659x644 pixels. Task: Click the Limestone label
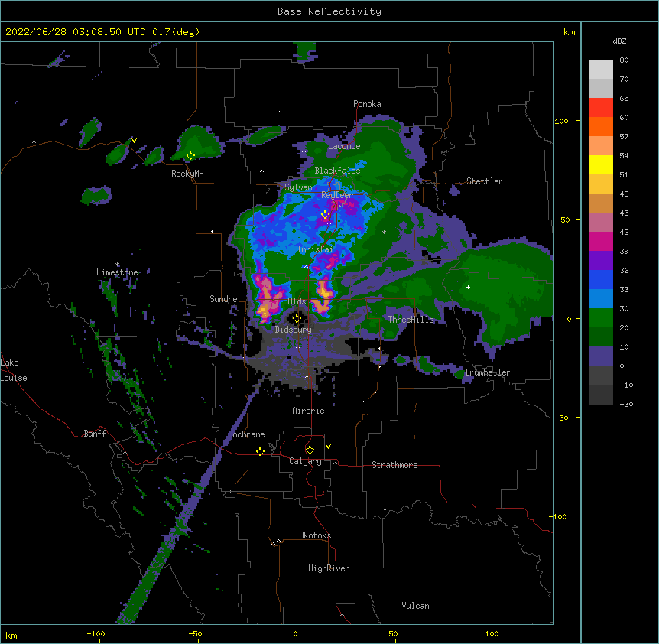(117, 272)
